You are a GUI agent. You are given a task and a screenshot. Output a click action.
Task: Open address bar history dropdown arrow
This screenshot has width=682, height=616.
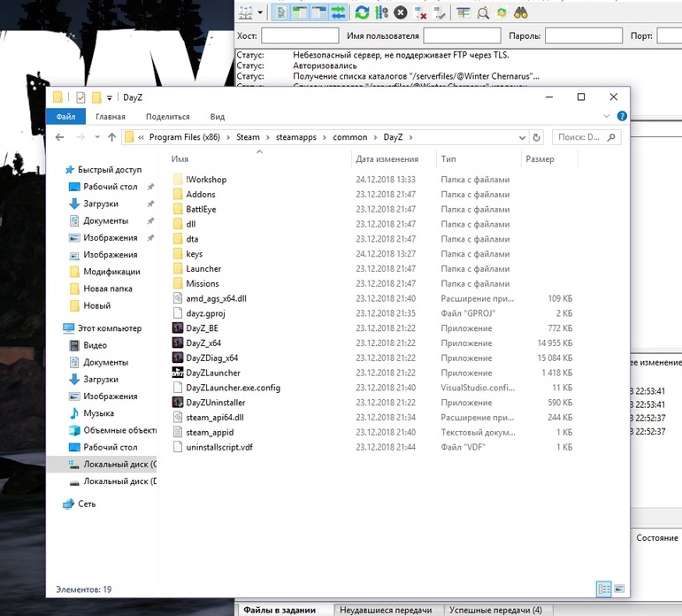[x=522, y=137]
